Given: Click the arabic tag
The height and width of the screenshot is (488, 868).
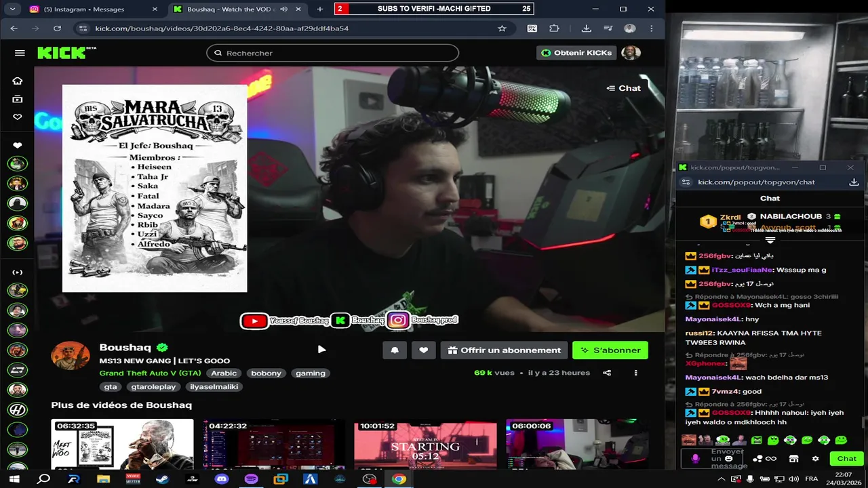Looking at the screenshot, I should [224, 373].
